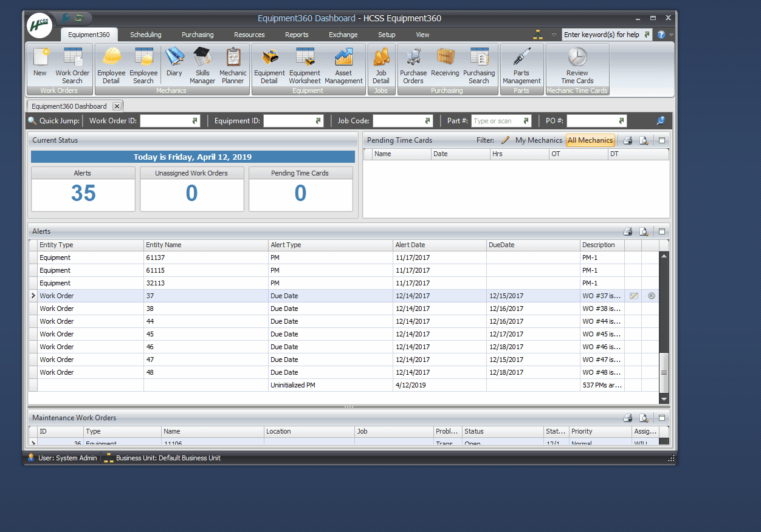Open the Job Code lookup
The width and height of the screenshot is (761, 532).
pos(428,121)
